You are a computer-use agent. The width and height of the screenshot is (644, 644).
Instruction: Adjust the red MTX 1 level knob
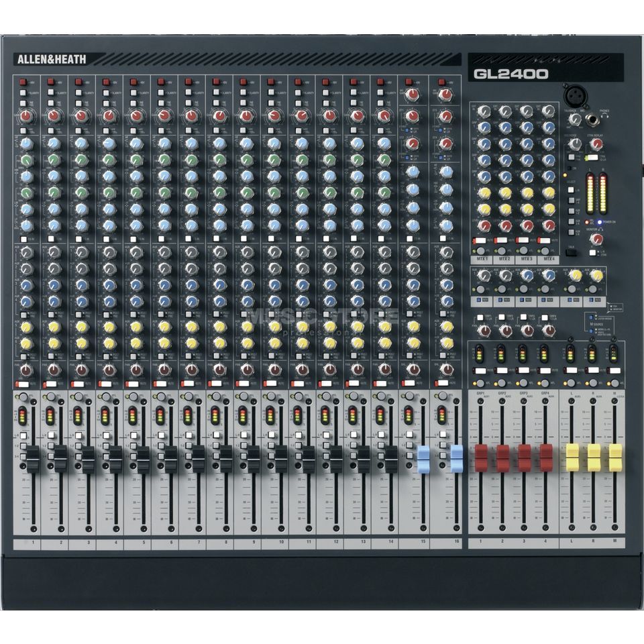pos(484,225)
